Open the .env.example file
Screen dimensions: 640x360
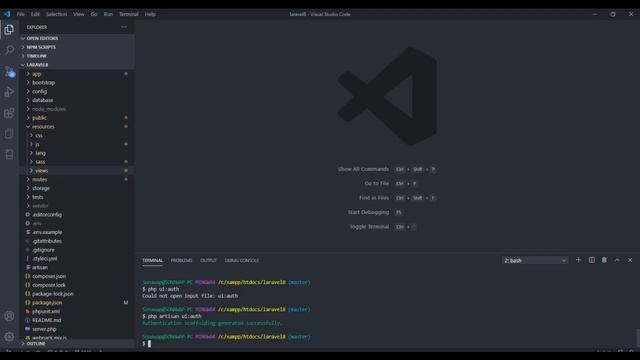77,232
